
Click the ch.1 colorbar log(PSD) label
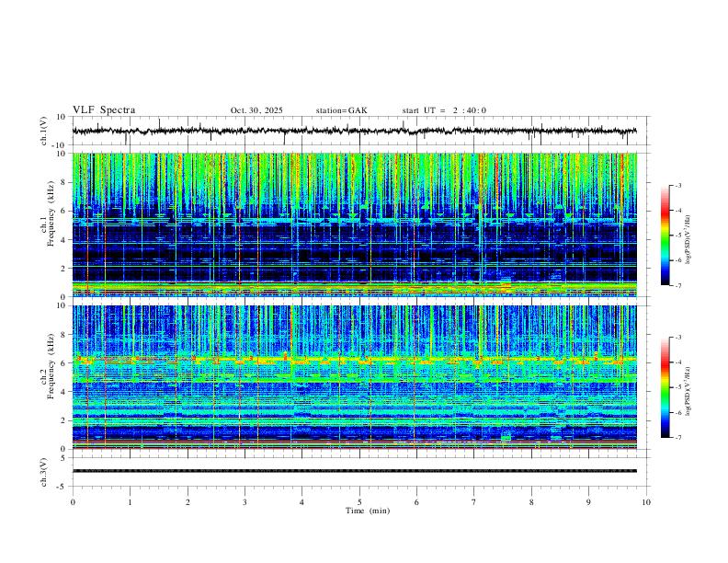click(x=688, y=239)
